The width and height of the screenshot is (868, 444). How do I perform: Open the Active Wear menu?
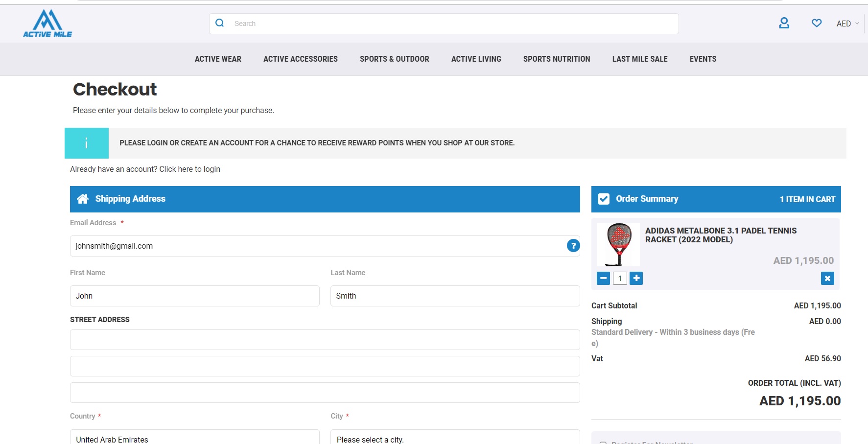pyautogui.click(x=218, y=59)
